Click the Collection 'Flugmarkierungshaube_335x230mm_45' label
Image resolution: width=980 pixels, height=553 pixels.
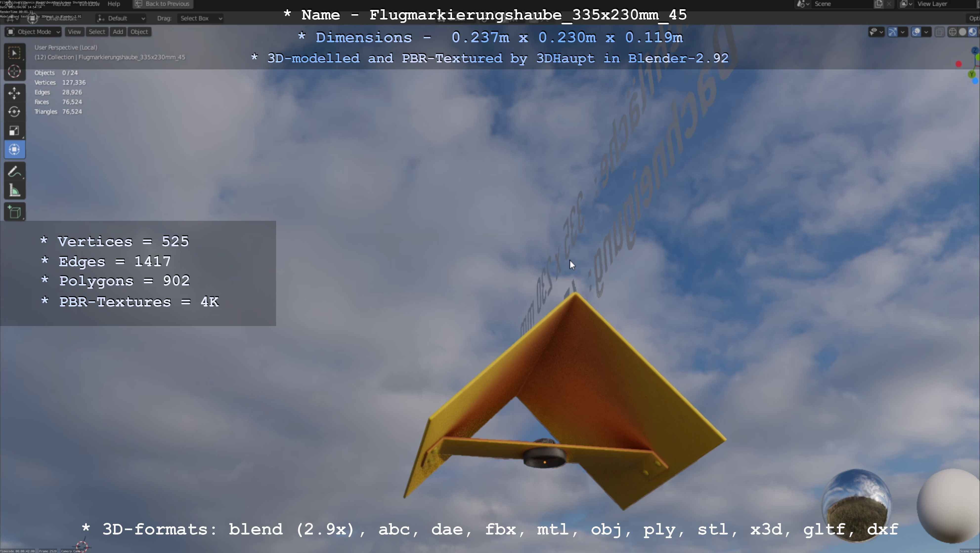[110, 57]
